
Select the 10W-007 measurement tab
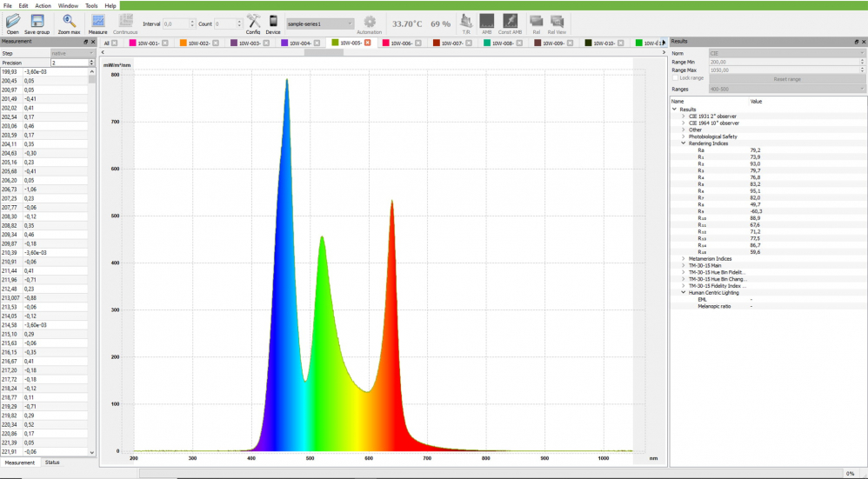coord(451,43)
